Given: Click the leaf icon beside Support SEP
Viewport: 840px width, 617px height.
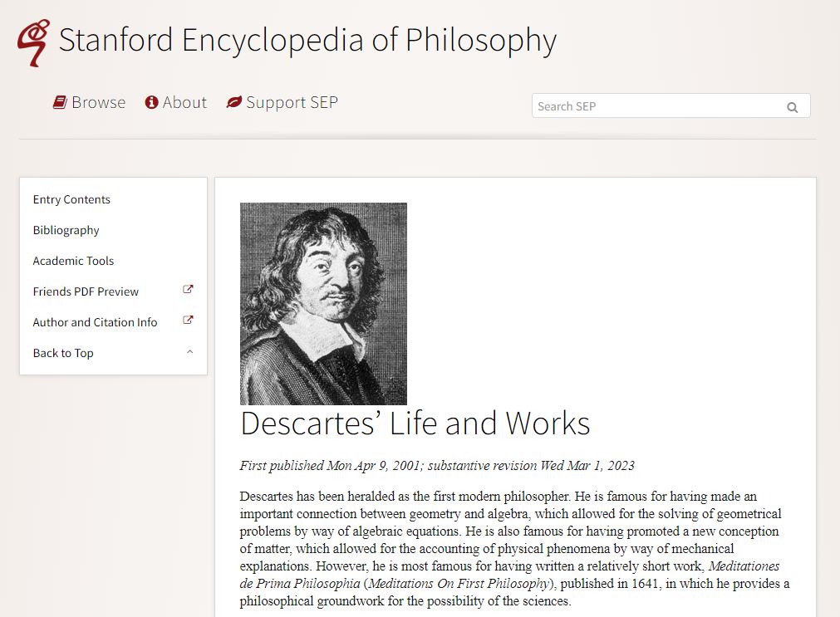Looking at the screenshot, I should pos(234,102).
